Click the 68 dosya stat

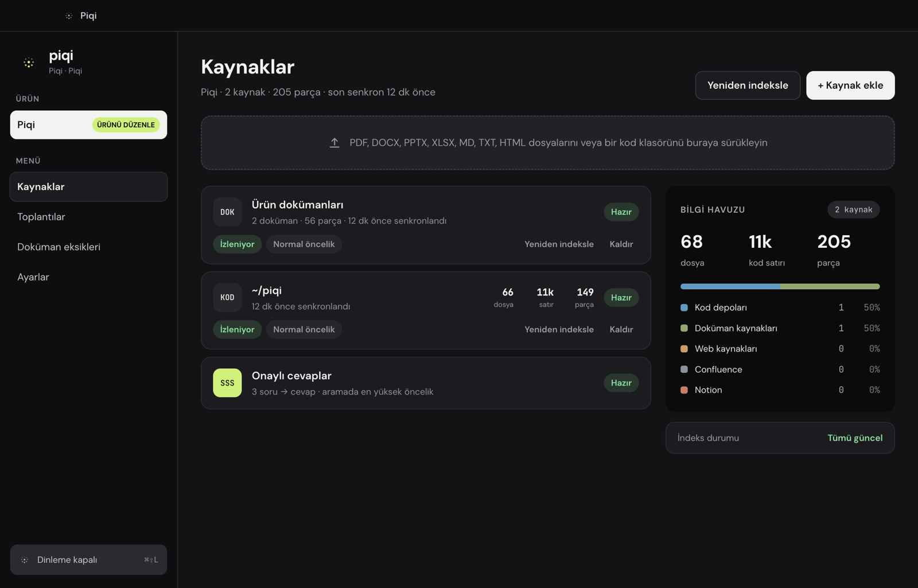[x=693, y=250]
